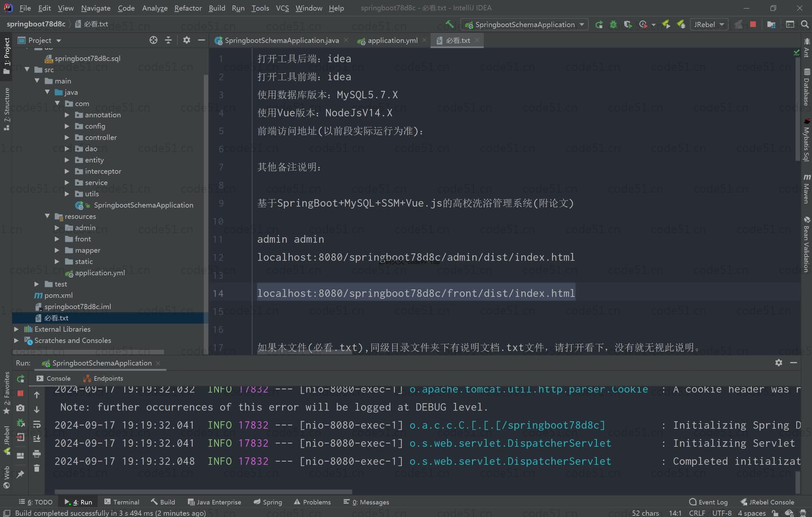Enable scroll to end in console
Screen dimensions: 812x517
click(x=37, y=438)
